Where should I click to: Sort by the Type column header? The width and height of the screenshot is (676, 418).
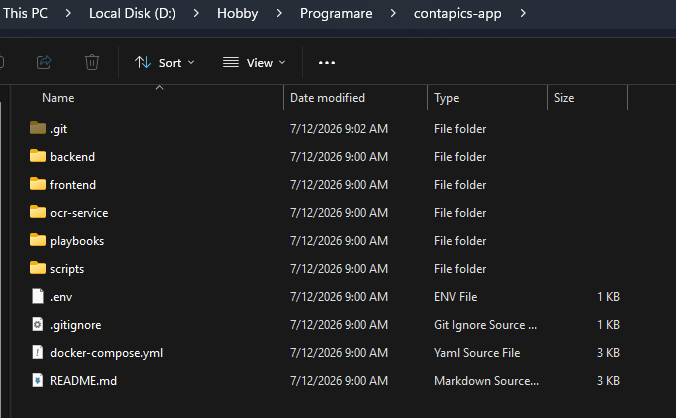click(x=446, y=98)
